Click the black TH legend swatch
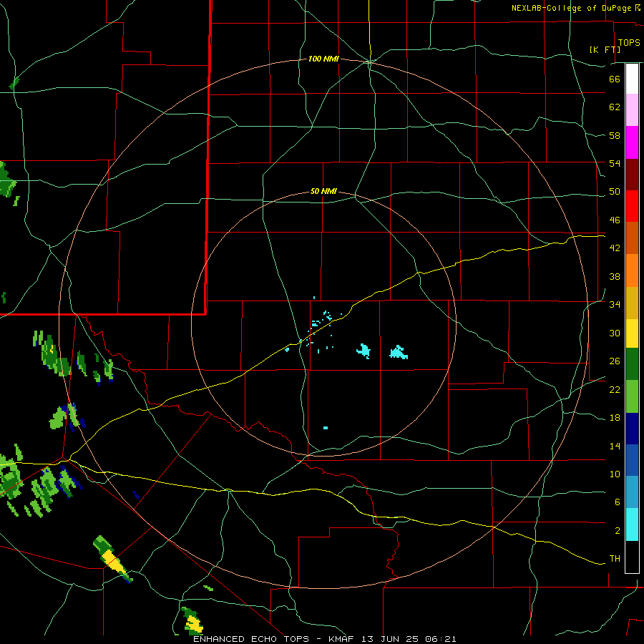The image size is (644, 644). (632, 557)
